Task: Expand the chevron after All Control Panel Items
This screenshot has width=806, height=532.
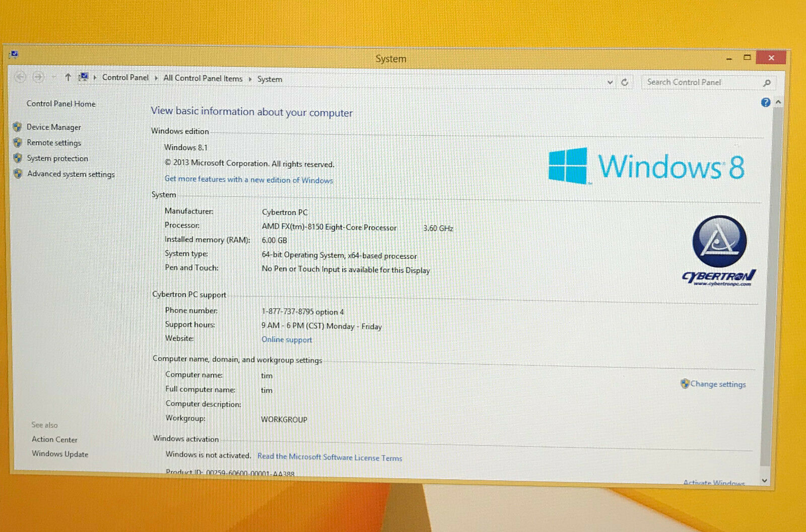Action: coord(250,79)
